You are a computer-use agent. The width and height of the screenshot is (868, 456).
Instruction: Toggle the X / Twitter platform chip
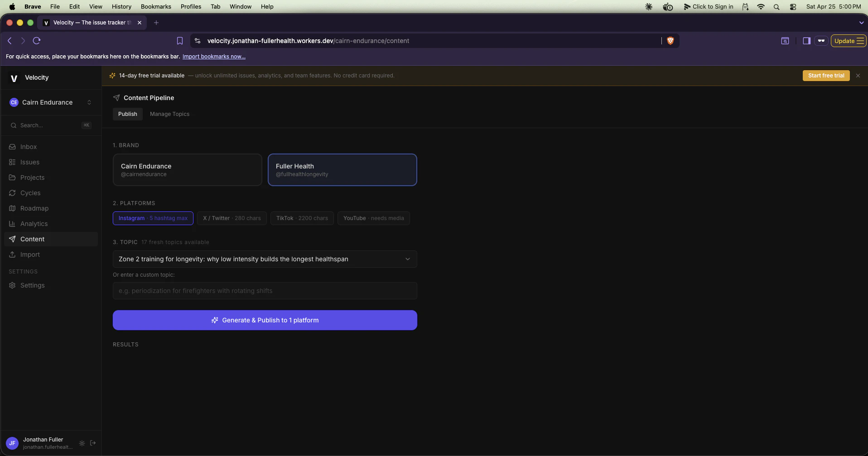click(232, 218)
